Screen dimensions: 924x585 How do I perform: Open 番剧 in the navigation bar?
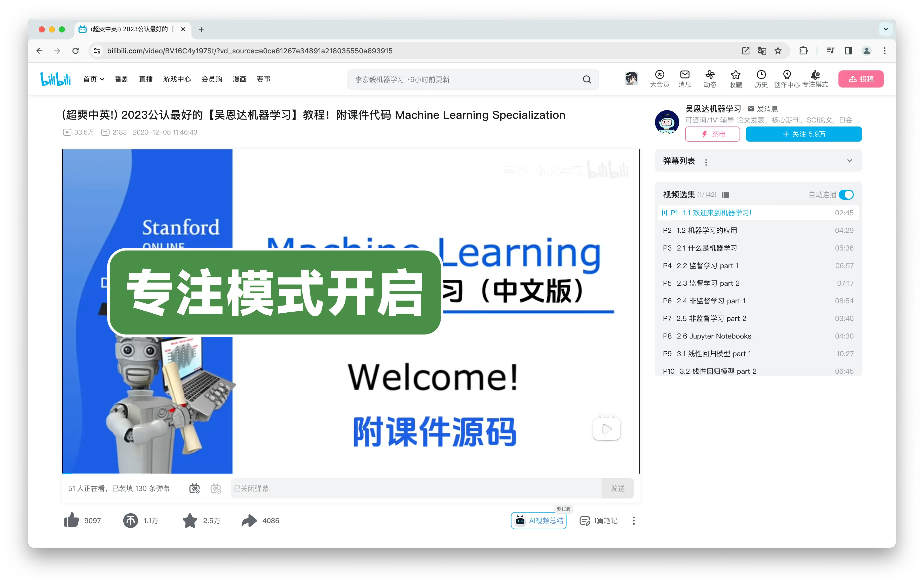122,79
